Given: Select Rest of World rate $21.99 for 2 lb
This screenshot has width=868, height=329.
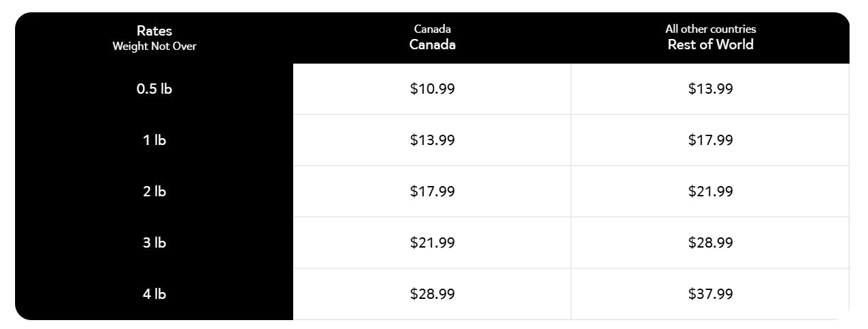Looking at the screenshot, I should [710, 192].
